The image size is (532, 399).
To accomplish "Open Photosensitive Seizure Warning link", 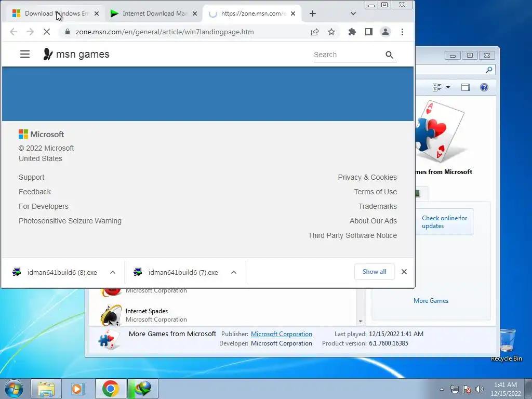I will (70, 221).
